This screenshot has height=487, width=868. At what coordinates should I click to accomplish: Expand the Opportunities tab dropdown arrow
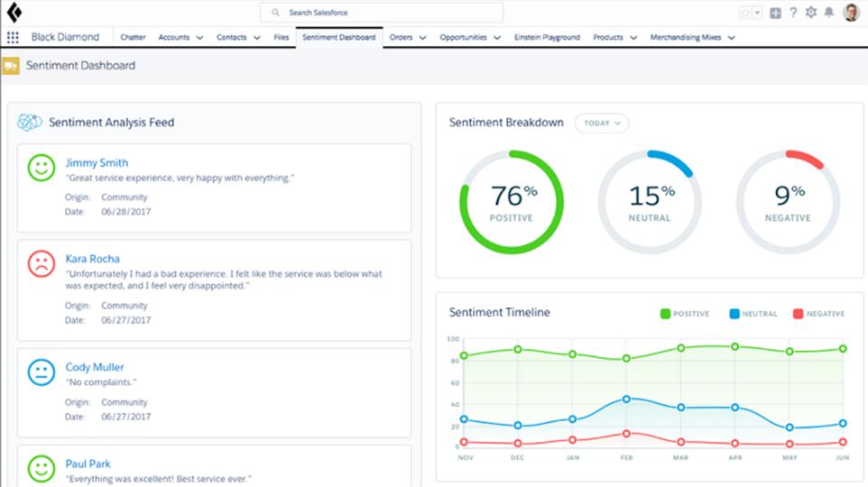[496, 38]
